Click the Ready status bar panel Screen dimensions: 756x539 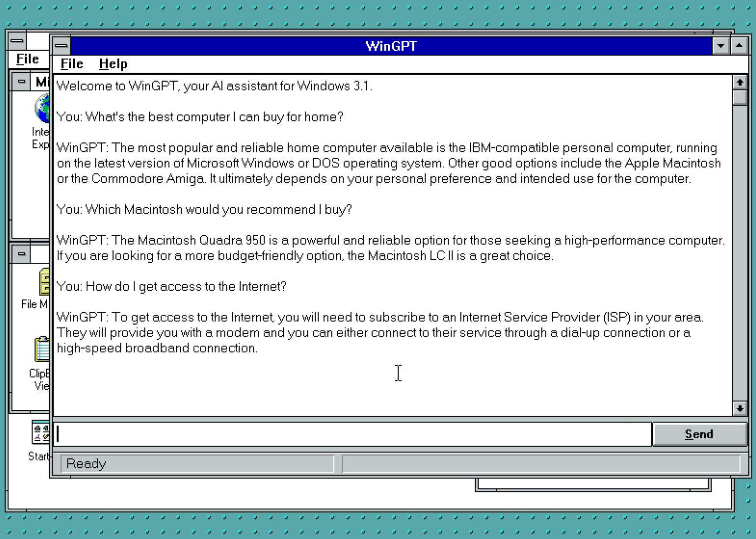[196, 464]
